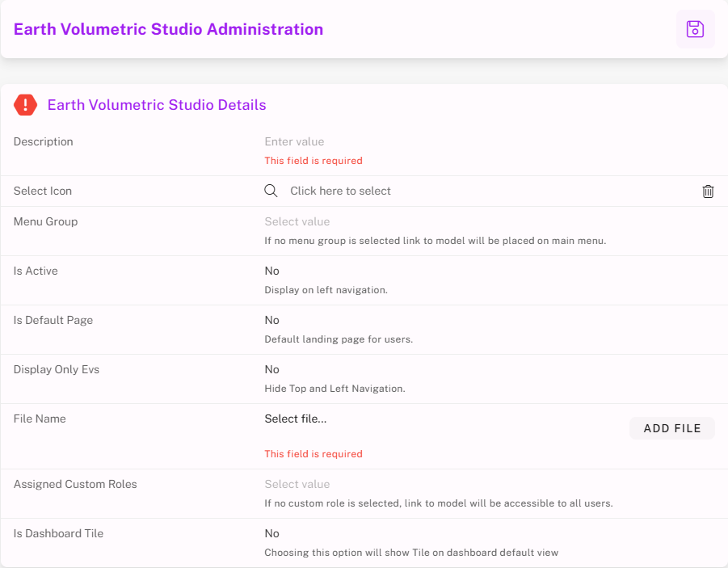This screenshot has width=728, height=568.
Task: Click the Earth Volumetric Studio Administration title
Action: 168,29
